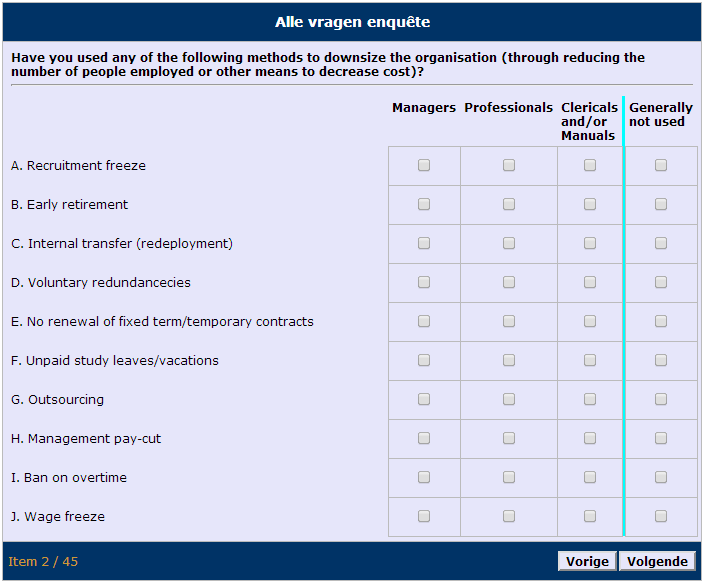Check Managers for Ban on overtime
704x582 pixels.
[x=424, y=478]
